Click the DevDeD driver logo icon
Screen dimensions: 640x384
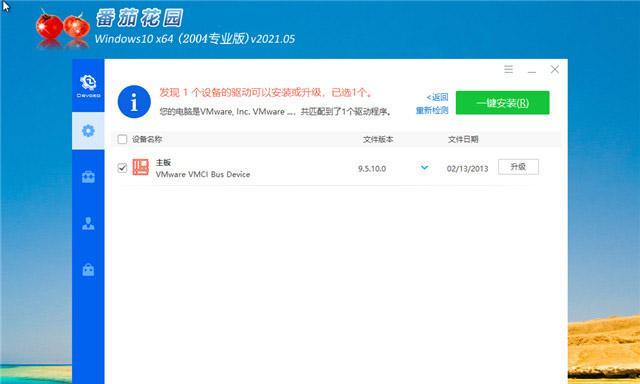88,86
